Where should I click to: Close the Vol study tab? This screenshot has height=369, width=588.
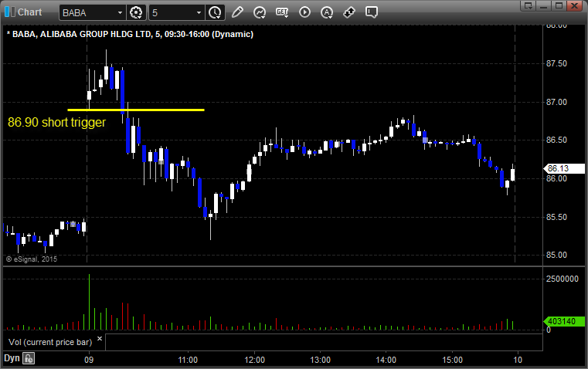(x=100, y=339)
